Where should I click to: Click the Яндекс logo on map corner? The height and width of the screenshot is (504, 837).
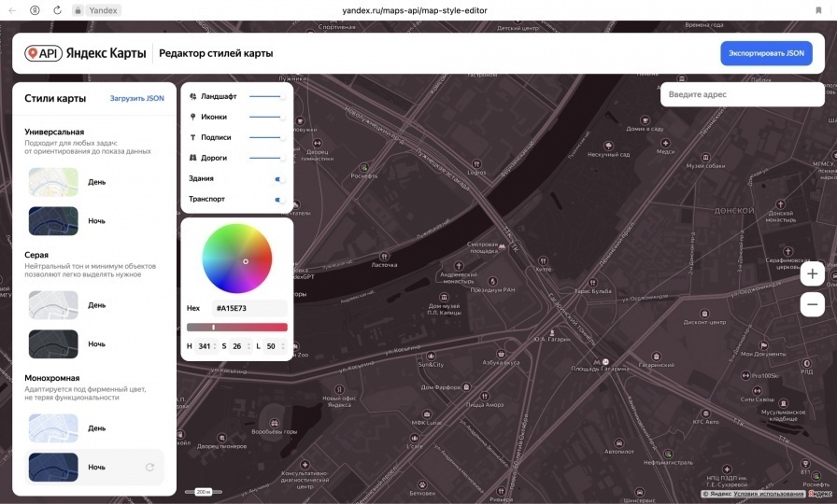point(820,494)
